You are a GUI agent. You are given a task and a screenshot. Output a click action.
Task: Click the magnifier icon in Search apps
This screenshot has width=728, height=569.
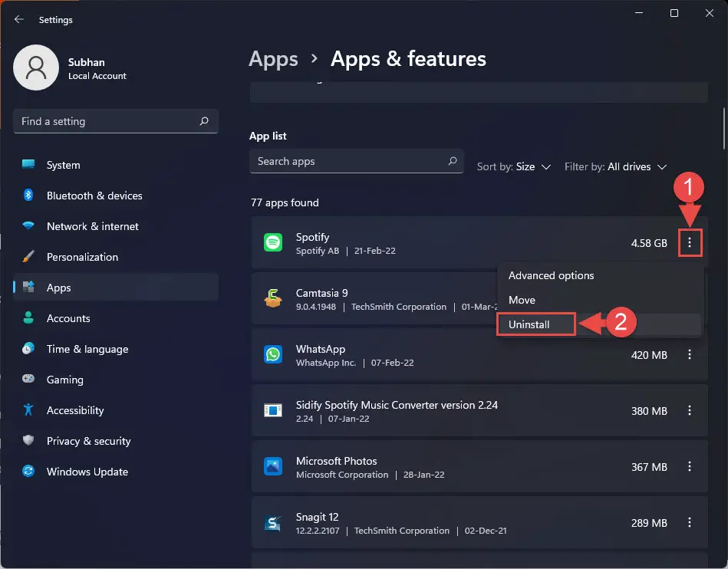click(452, 161)
